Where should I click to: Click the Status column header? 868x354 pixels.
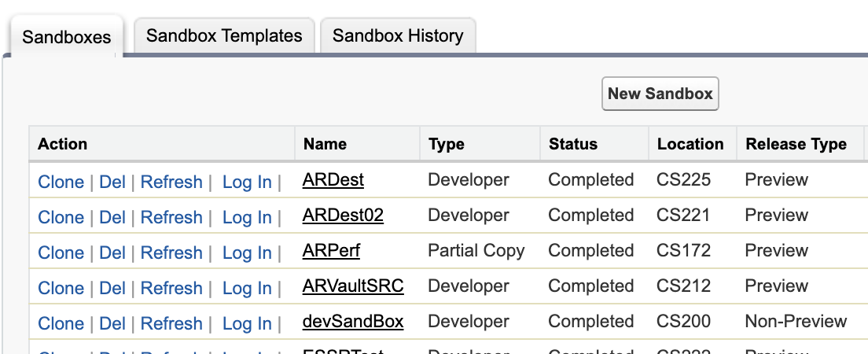572,144
